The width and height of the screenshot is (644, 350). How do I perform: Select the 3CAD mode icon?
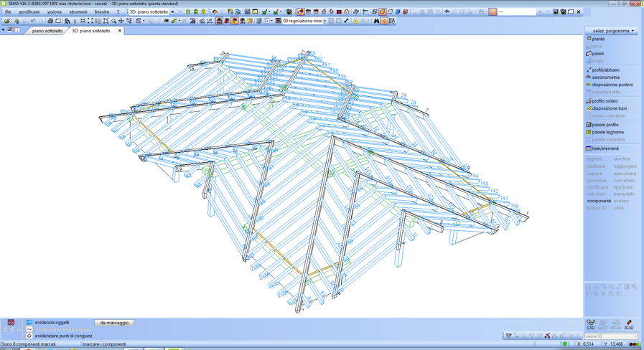629,325
